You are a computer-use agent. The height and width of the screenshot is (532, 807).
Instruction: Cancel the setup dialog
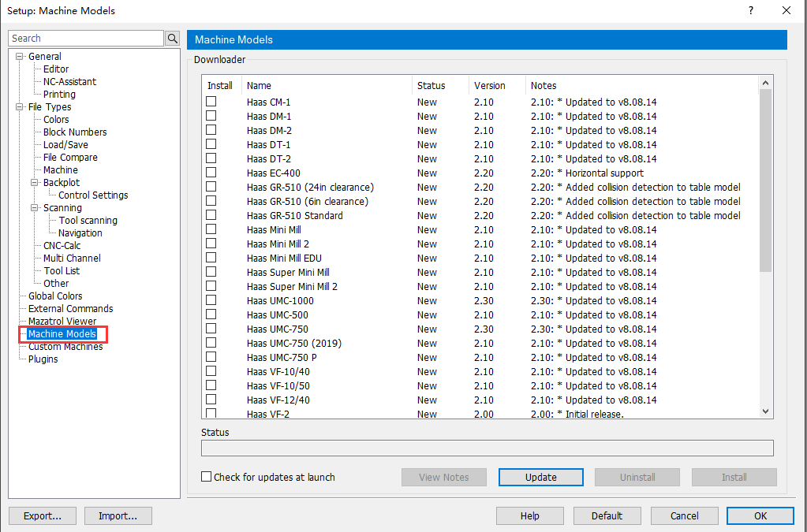684,515
